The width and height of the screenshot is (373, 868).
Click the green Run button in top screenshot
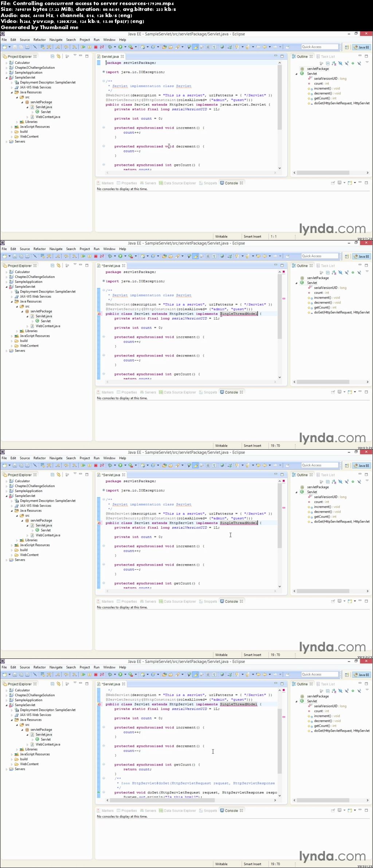point(120,47)
